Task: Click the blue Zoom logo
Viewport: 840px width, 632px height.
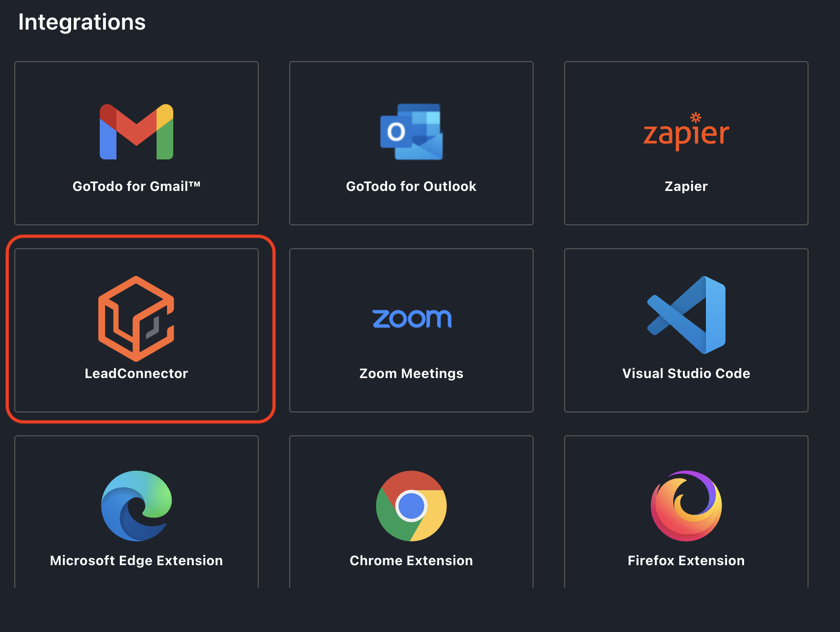Action: (x=411, y=318)
